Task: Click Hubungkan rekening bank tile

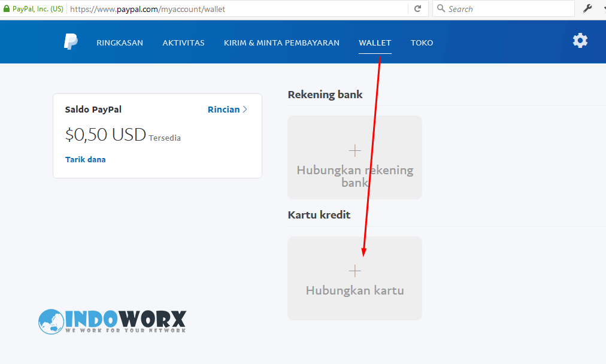Action: point(354,157)
